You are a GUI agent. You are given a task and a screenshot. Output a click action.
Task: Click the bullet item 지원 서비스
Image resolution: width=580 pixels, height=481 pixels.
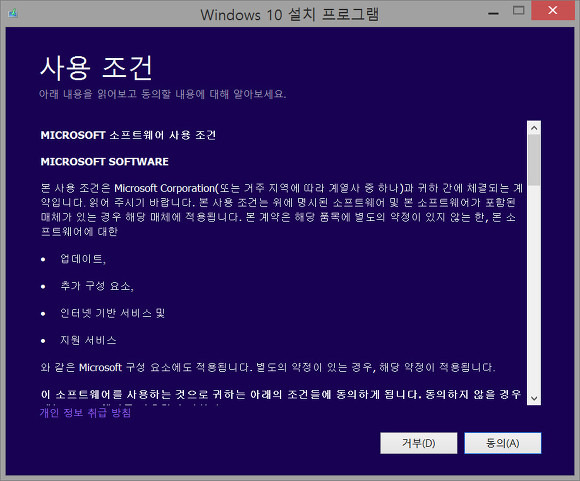point(88,340)
